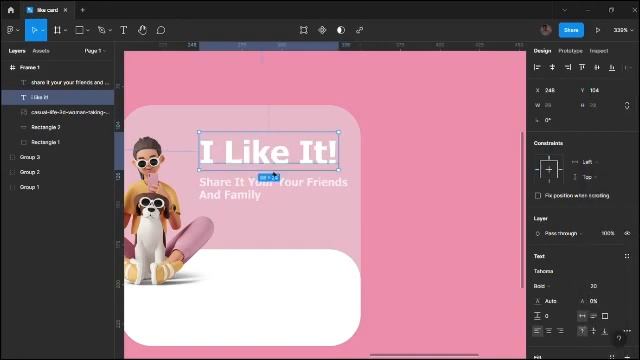Set text vertical align bottom
Viewport: 640px width, 360px height.
pyautogui.click(x=605, y=331)
